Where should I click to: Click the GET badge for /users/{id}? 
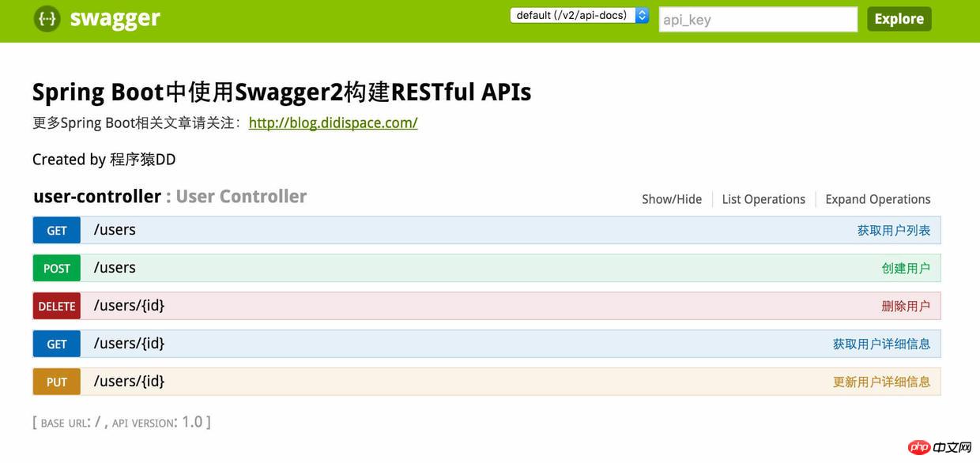tap(57, 344)
